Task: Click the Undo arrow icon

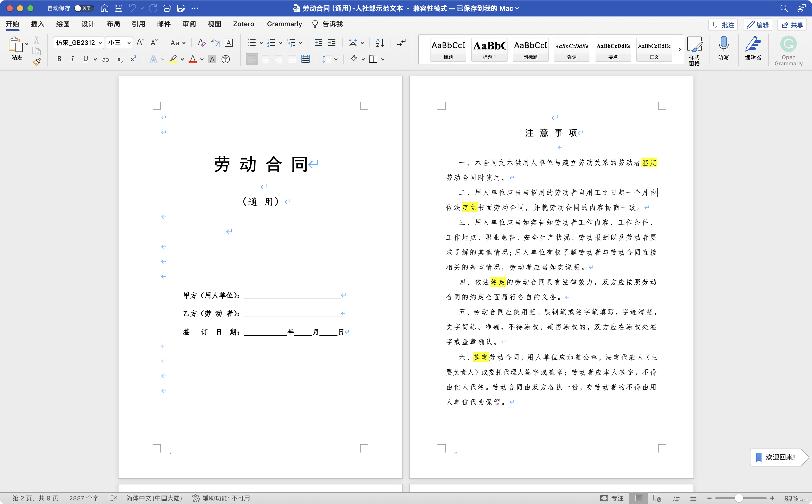Action: (x=133, y=8)
